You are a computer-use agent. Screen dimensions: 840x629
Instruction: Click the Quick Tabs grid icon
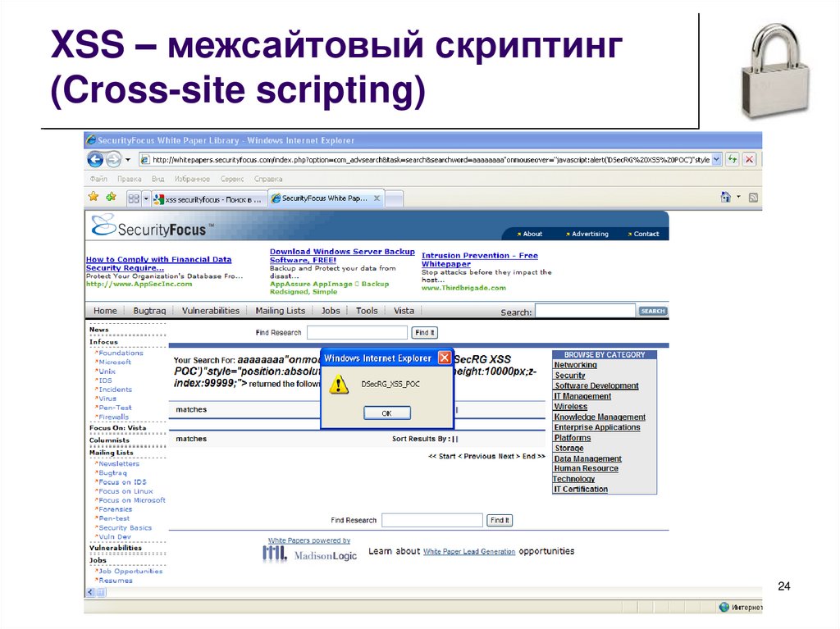coord(134,198)
